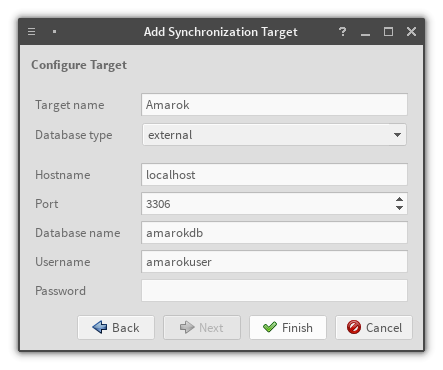
Task: Maximize the dialog window
Action: [388, 32]
